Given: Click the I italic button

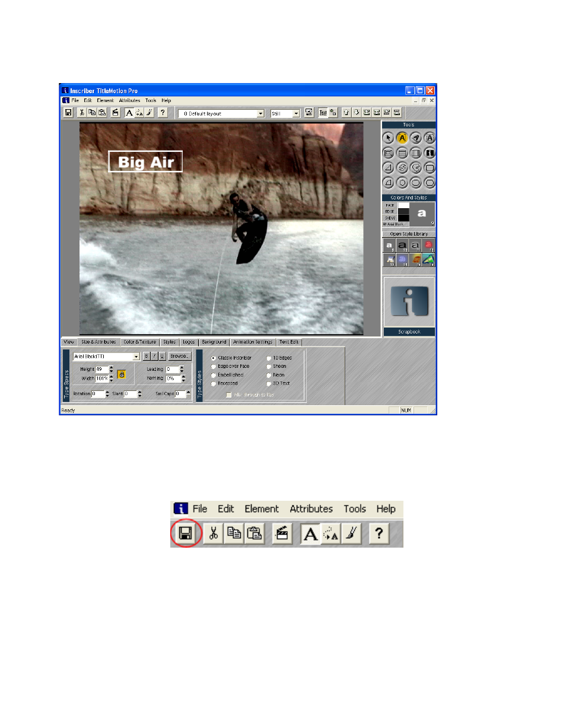Looking at the screenshot, I should point(153,357).
